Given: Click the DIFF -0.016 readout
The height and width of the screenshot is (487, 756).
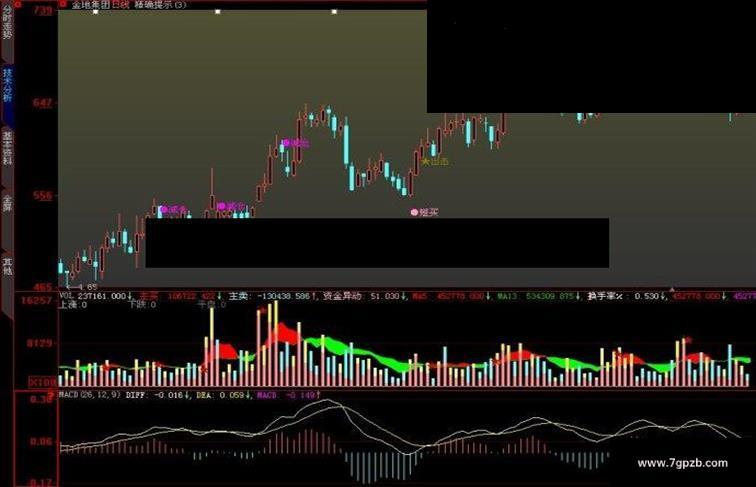Looking at the screenshot, I should pos(157,395).
